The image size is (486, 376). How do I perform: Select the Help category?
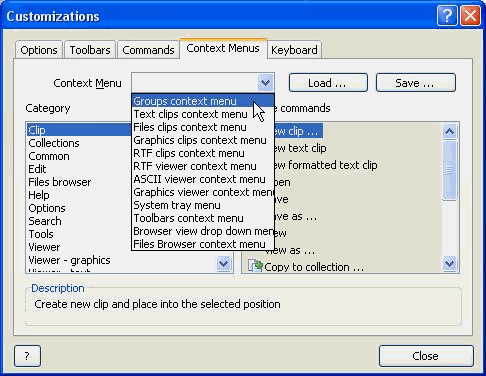[79, 195]
